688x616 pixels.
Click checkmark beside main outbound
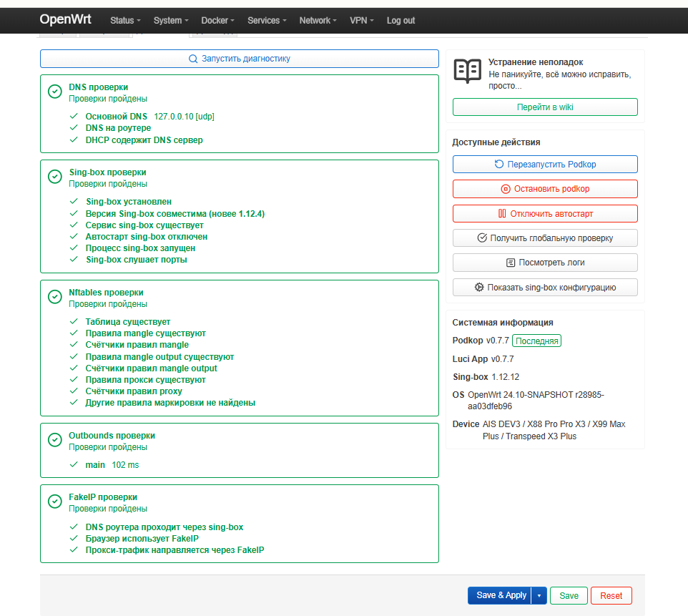74,465
